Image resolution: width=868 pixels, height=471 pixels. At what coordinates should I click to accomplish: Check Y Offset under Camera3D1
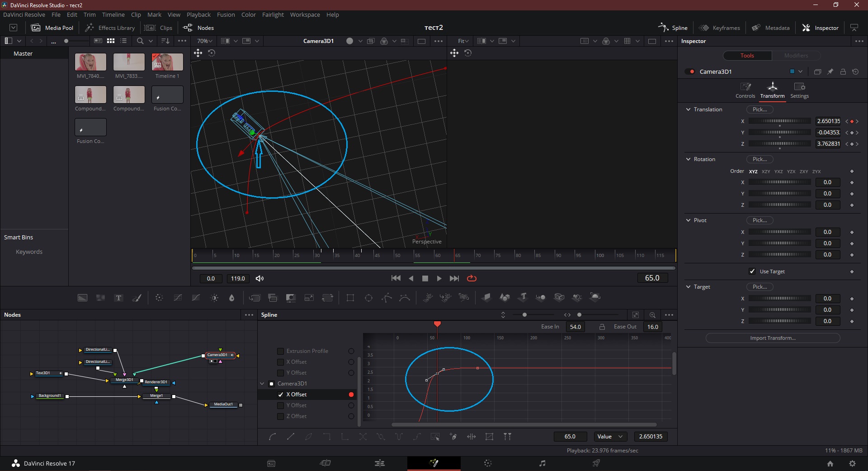281,405
